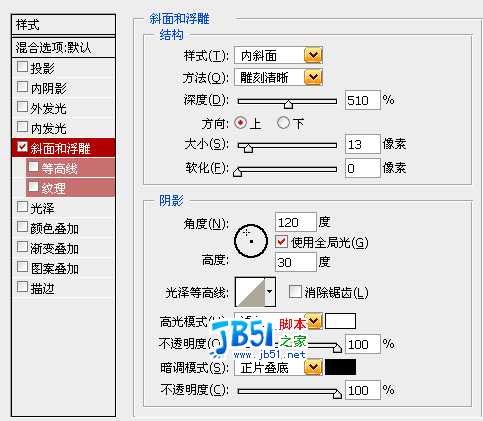Click the 软化 value field 0
483x421 pixels.
coord(363,168)
